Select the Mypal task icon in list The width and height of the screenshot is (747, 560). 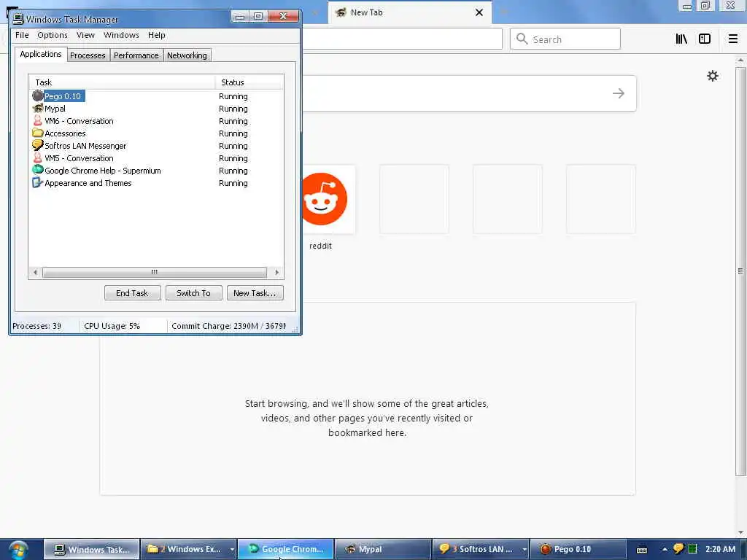tap(38, 108)
